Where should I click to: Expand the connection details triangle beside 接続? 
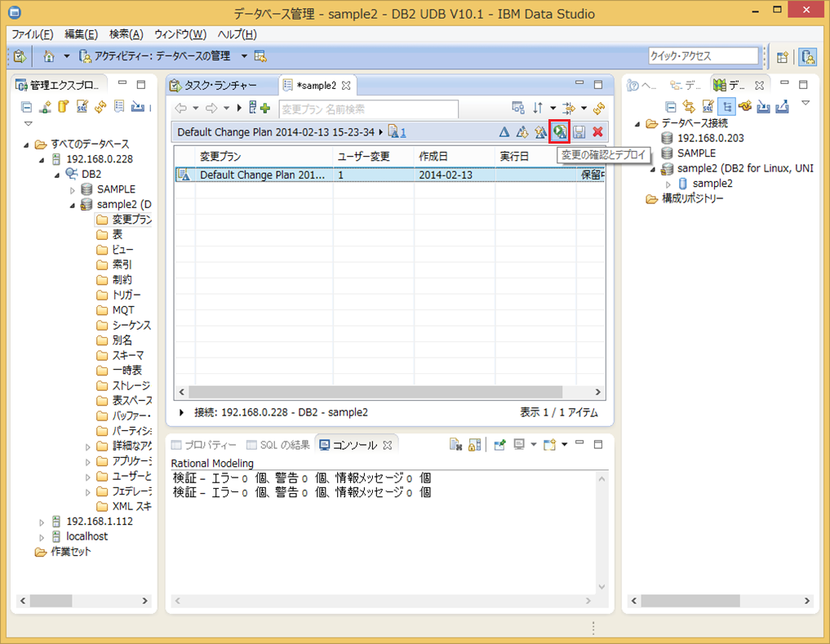click(181, 412)
